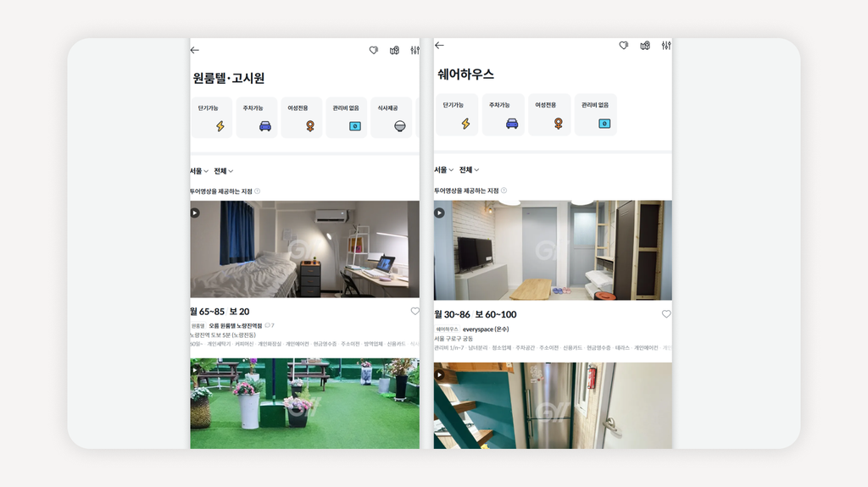Image resolution: width=868 pixels, height=487 pixels.
Task: Select location text 서울 구로구 궁동
Action: pos(454,339)
